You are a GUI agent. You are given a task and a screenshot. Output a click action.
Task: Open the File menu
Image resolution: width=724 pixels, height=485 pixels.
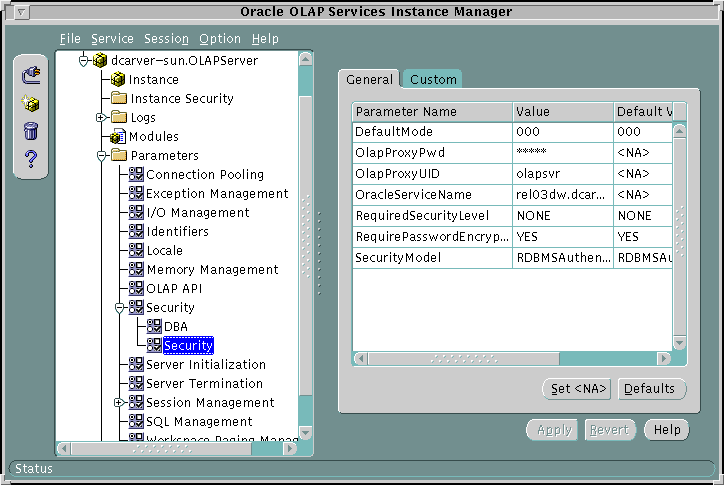(x=70, y=39)
